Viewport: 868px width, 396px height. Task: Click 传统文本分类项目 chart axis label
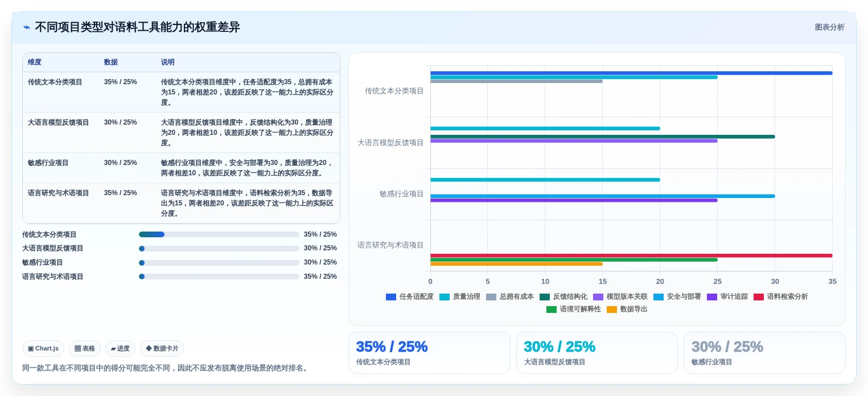(394, 91)
